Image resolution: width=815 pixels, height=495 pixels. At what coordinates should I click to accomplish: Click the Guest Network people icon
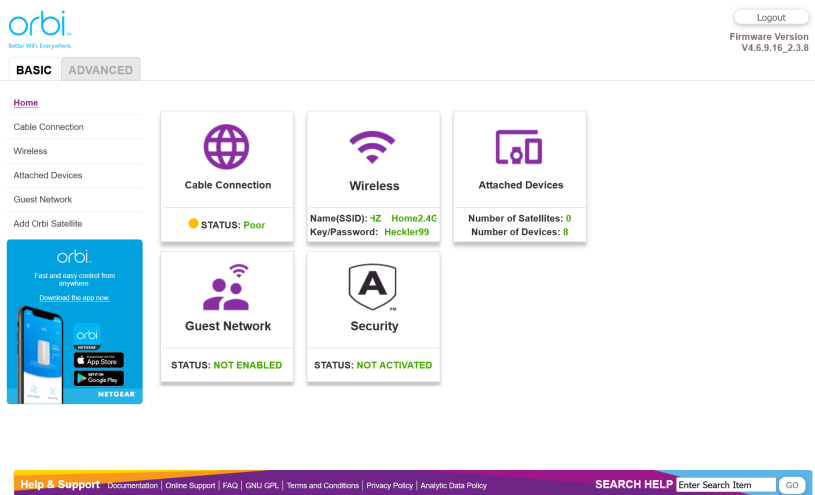coord(226,287)
